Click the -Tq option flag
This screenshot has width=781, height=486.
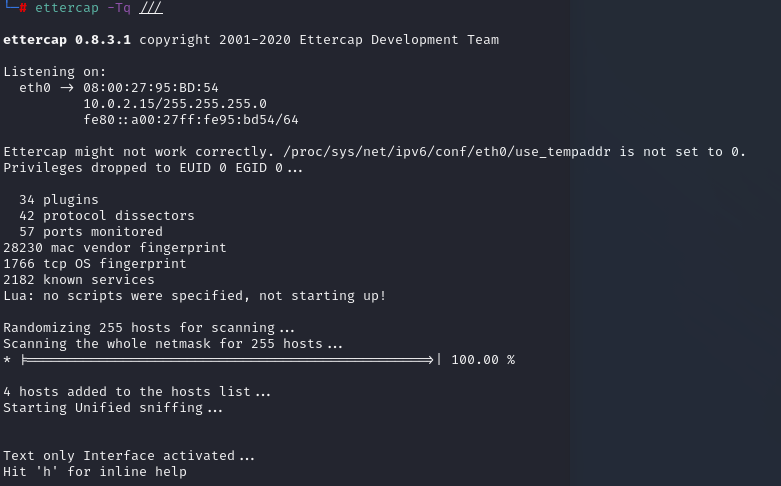pyautogui.click(x=119, y=7)
